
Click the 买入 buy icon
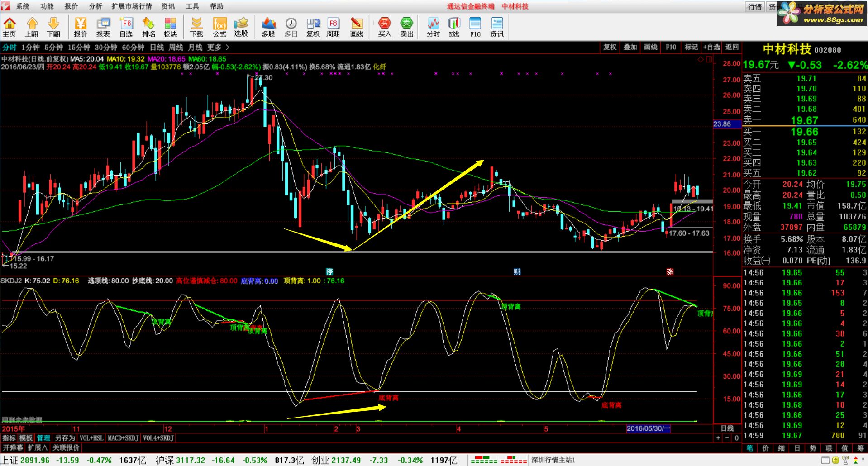pos(384,27)
